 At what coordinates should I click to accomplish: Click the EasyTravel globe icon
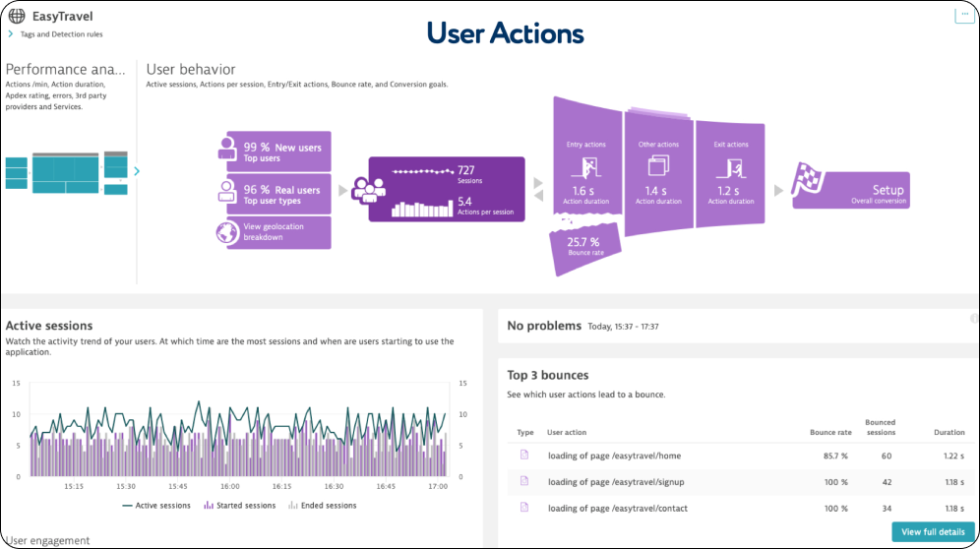(17, 16)
